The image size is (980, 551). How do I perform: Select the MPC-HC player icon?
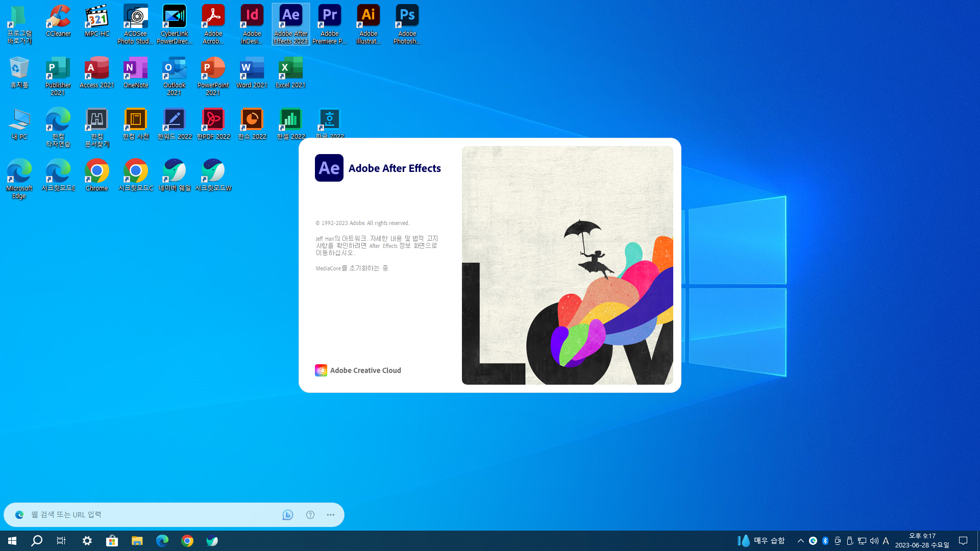(97, 18)
